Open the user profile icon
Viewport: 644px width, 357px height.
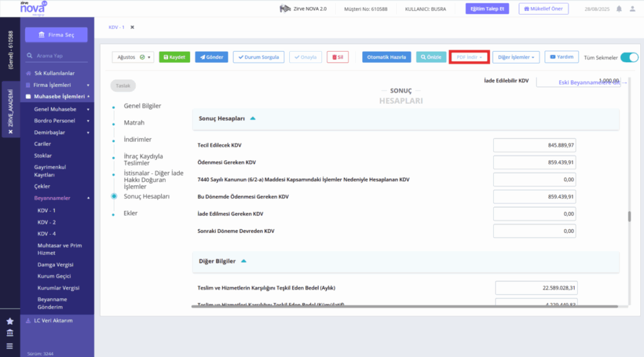coord(633,9)
